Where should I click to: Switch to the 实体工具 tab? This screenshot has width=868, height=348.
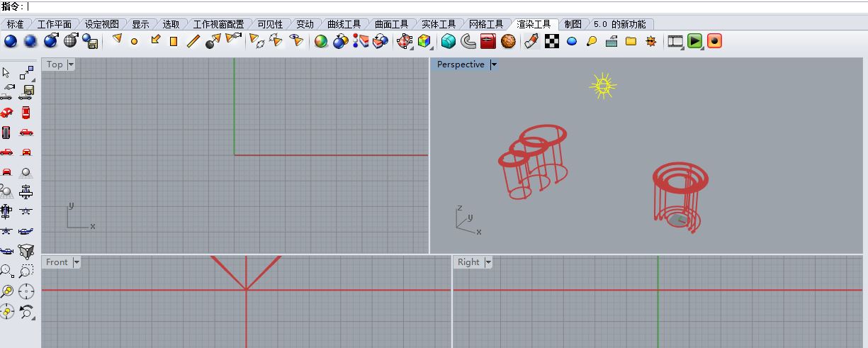pos(438,24)
